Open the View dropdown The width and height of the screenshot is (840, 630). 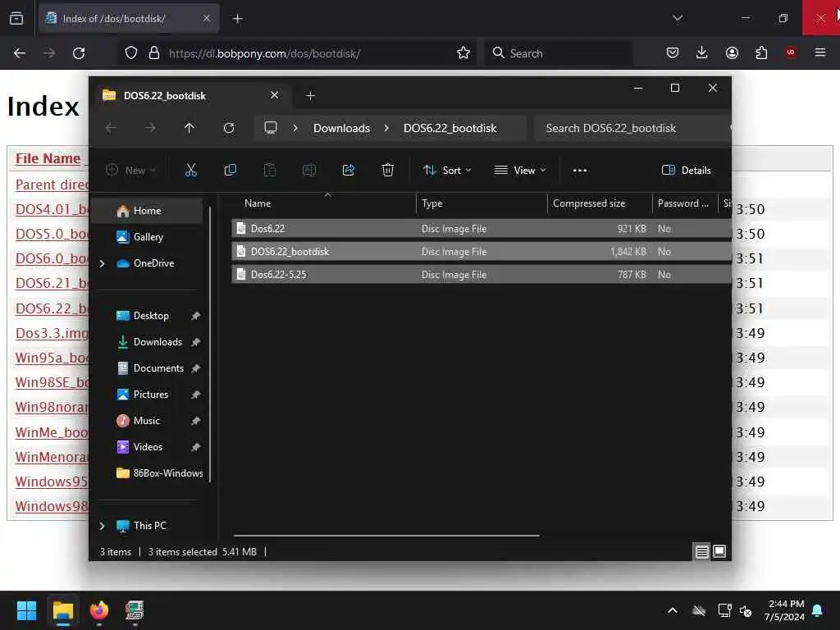(519, 171)
